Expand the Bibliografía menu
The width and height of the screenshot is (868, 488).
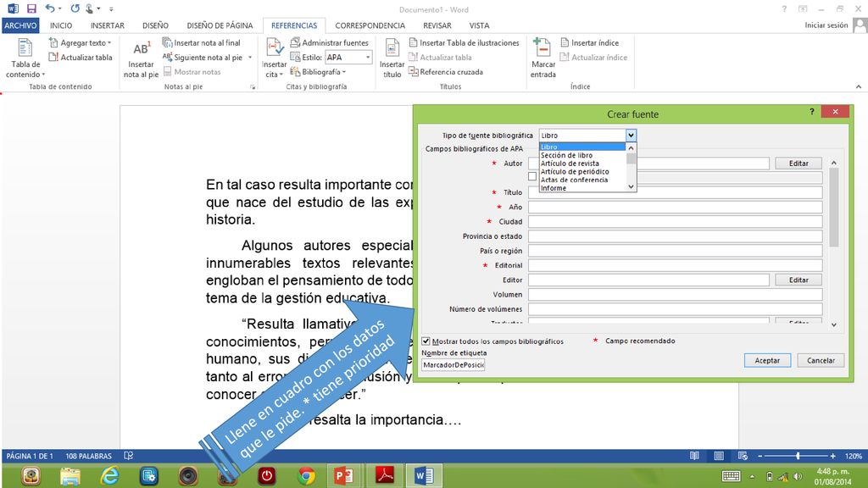[x=319, y=72]
